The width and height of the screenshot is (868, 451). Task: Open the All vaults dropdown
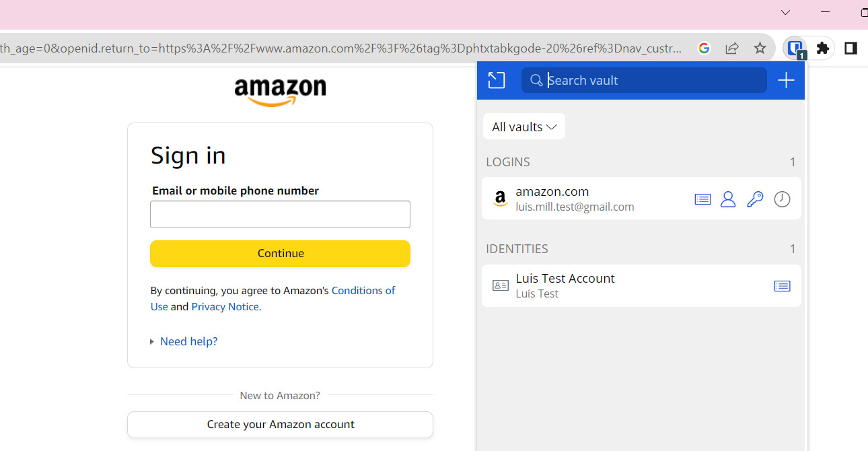[x=524, y=127]
